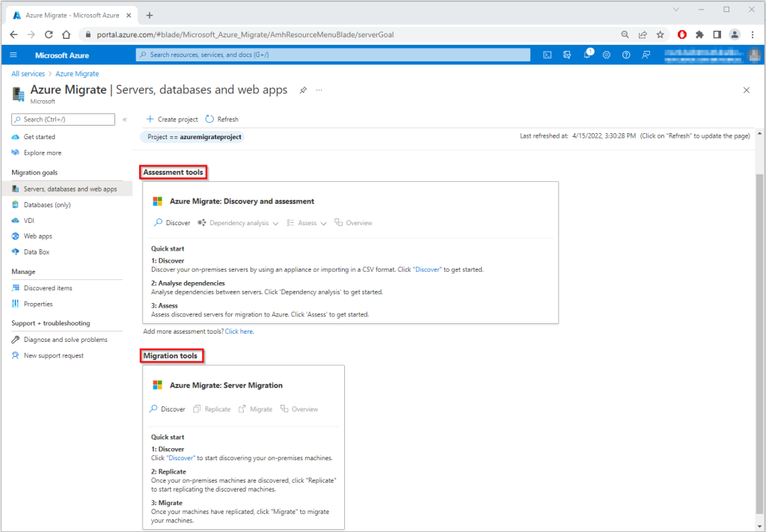Click Migrate in Server Migration card
Viewport: 766px width, 532px height.
pos(255,409)
